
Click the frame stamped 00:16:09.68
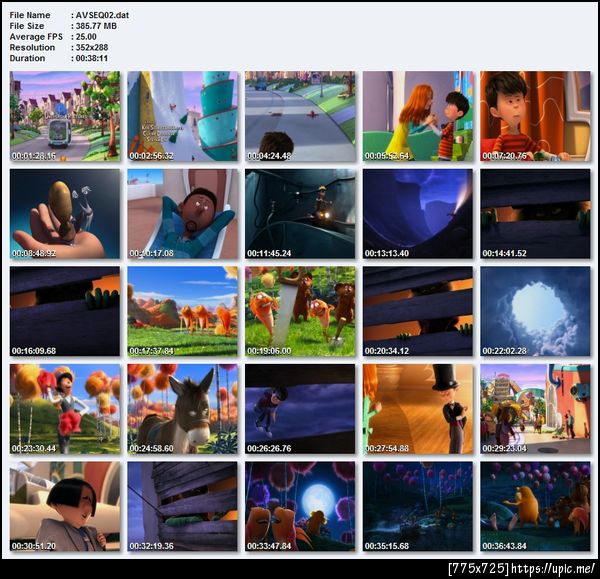click(65, 311)
